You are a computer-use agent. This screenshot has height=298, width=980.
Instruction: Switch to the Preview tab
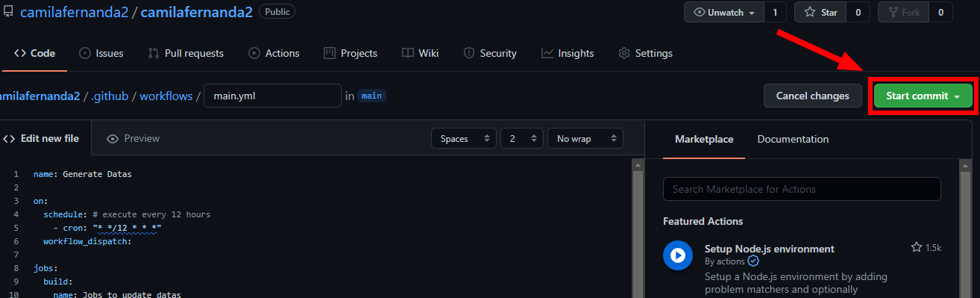point(133,139)
